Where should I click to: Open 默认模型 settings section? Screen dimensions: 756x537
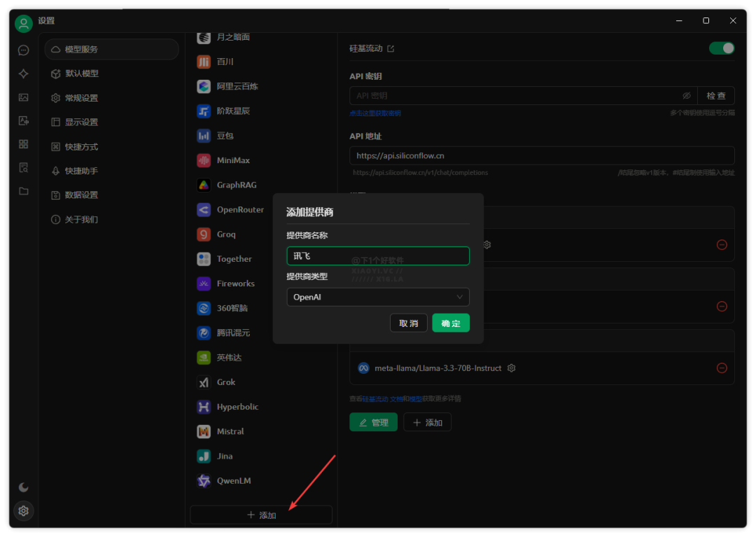112,74
